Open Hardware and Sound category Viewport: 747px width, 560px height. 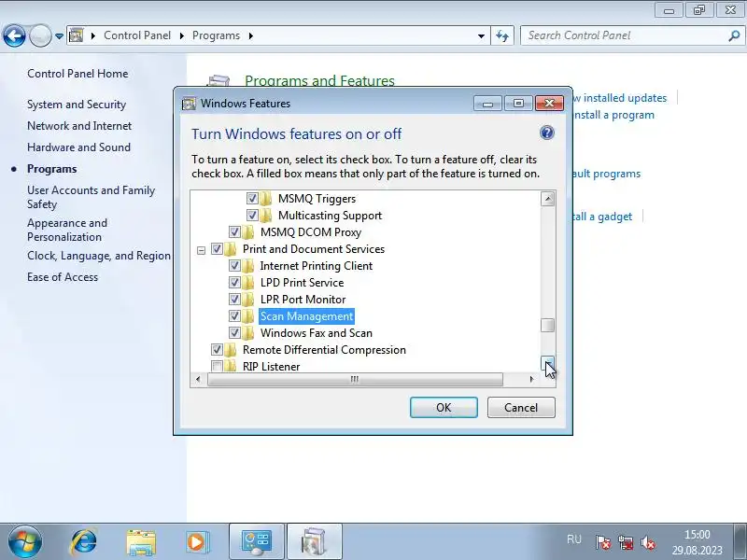click(78, 147)
